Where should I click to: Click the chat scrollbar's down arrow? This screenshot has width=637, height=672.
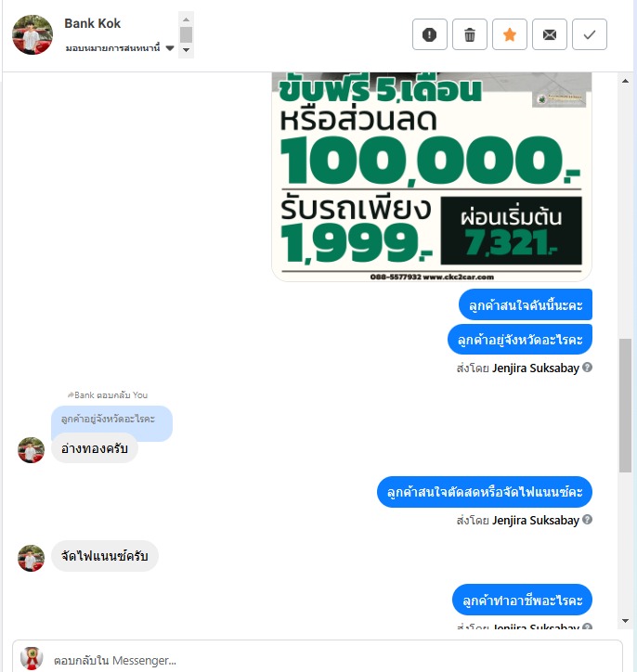[x=626, y=621]
